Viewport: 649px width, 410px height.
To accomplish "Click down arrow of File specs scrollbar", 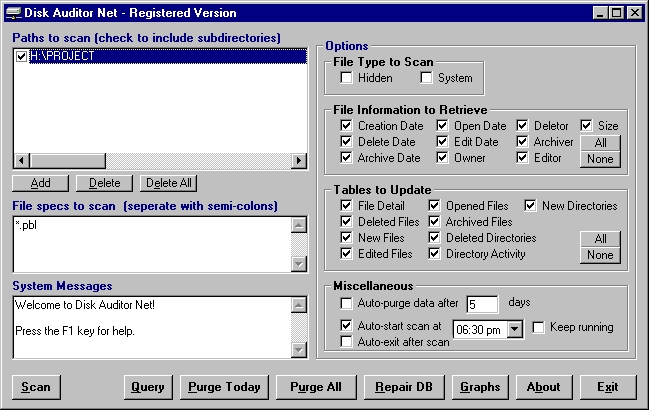I will pyautogui.click(x=299, y=264).
